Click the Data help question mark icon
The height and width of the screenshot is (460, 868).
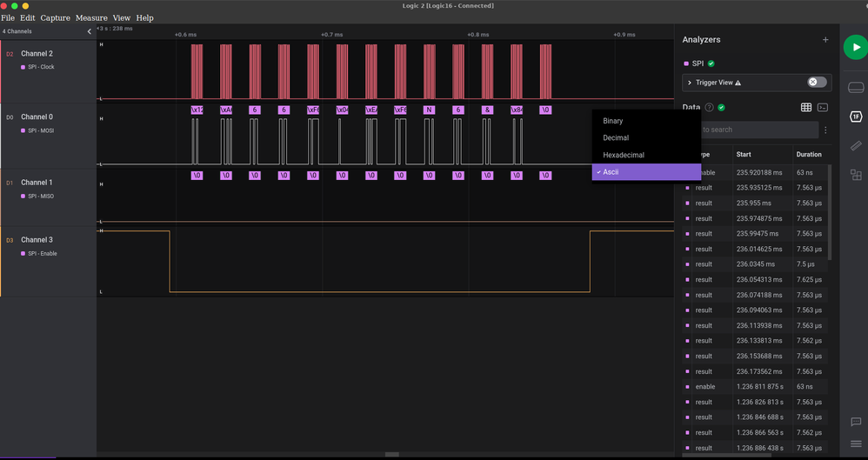(x=709, y=108)
